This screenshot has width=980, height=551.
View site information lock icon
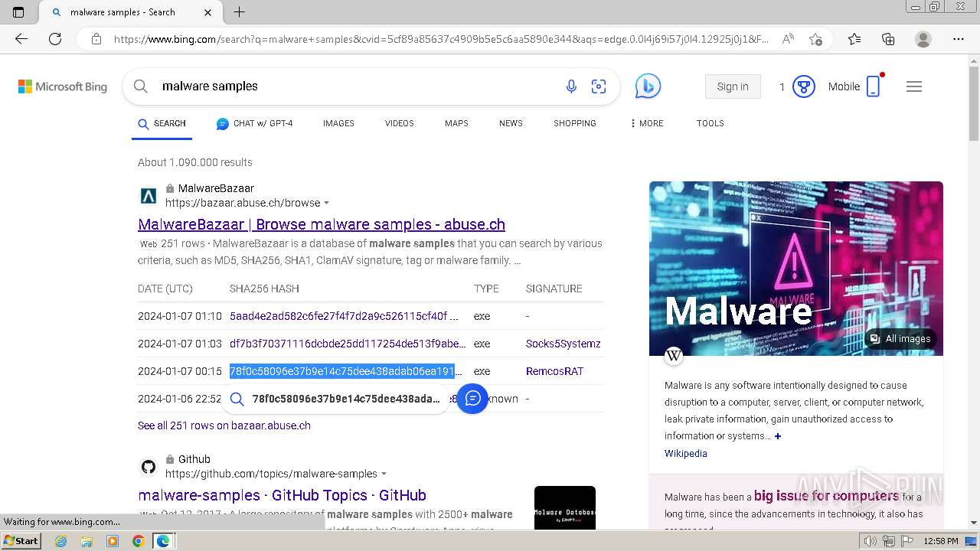(x=96, y=39)
